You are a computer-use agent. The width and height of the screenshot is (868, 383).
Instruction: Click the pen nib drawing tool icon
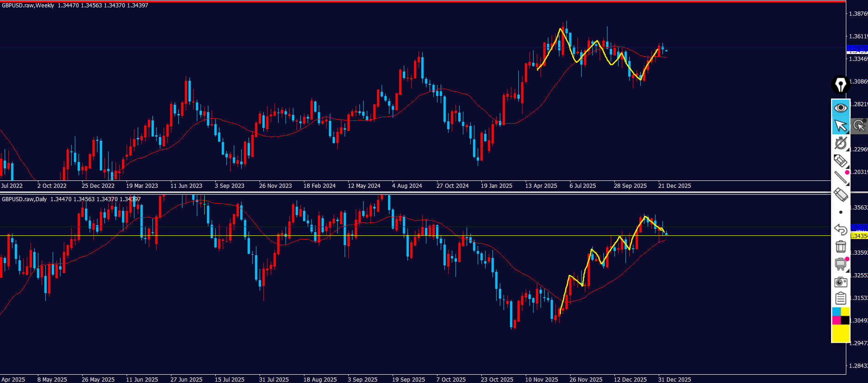(840, 85)
